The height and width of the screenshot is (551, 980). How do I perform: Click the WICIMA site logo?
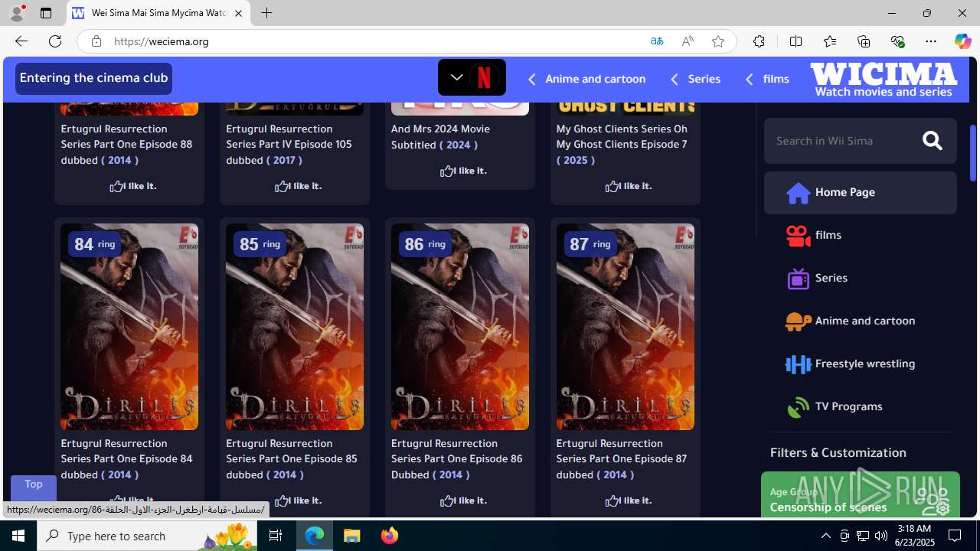[x=884, y=80]
